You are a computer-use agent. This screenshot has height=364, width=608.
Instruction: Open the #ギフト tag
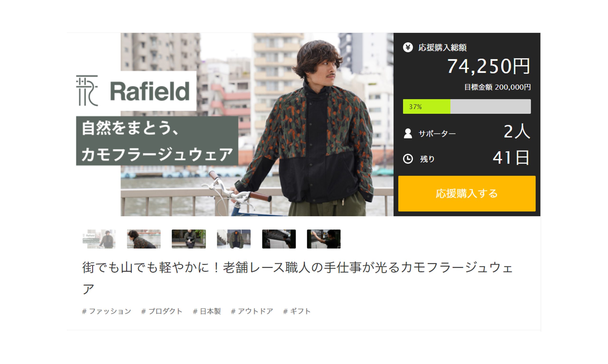click(x=297, y=311)
